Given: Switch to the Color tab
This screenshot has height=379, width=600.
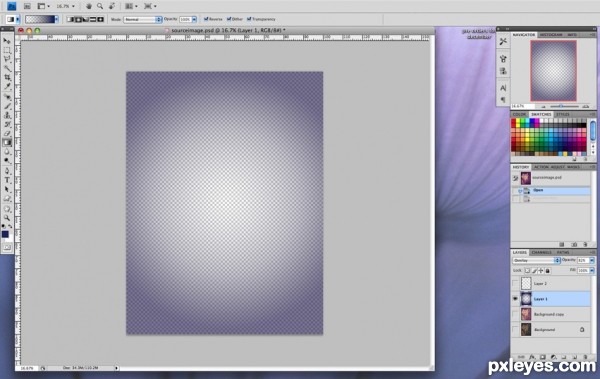Looking at the screenshot, I should [x=519, y=114].
